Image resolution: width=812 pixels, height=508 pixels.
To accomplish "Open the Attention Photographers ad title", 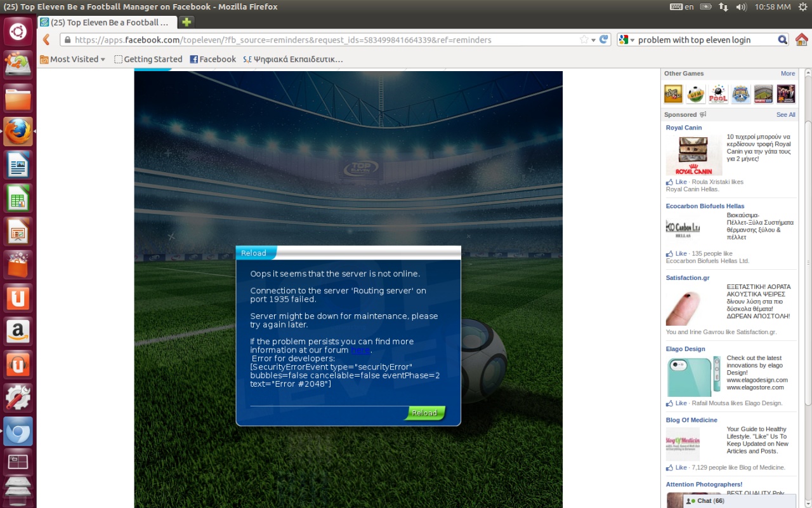I will (x=704, y=485).
